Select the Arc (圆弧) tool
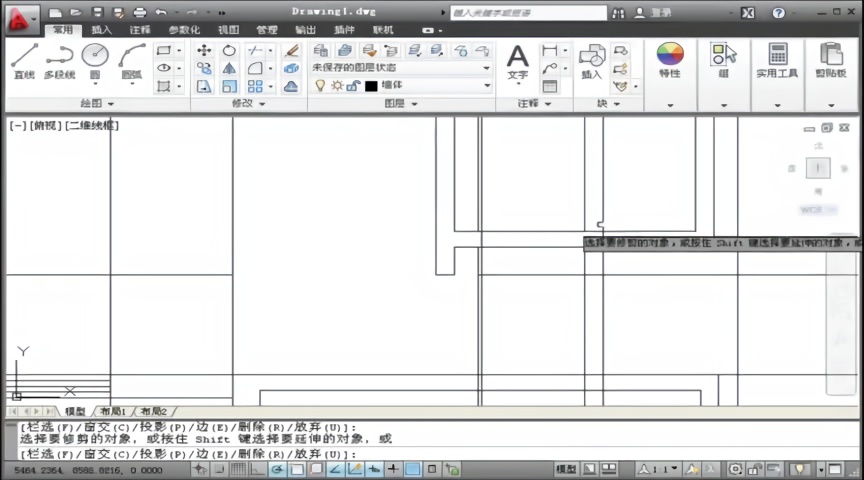The height and width of the screenshot is (480, 864). [x=132, y=61]
